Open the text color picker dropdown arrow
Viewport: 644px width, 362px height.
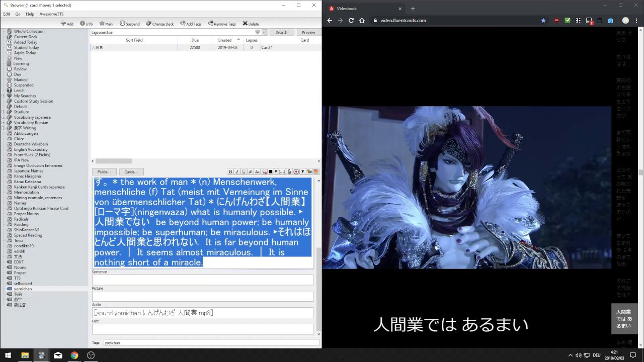pyautogui.click(x=276, y=171)
